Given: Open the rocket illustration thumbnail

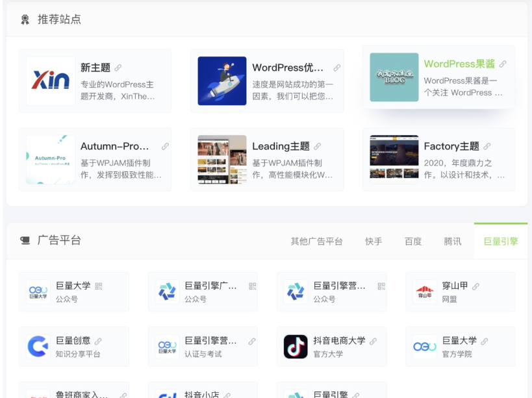Looking at the screenshot, I should (x=222, y=81).
